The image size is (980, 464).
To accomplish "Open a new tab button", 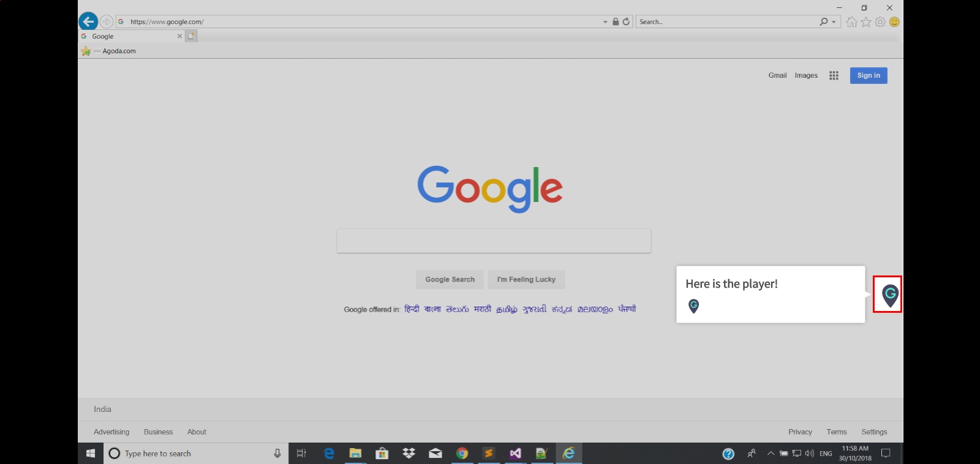I will [191, 36].
